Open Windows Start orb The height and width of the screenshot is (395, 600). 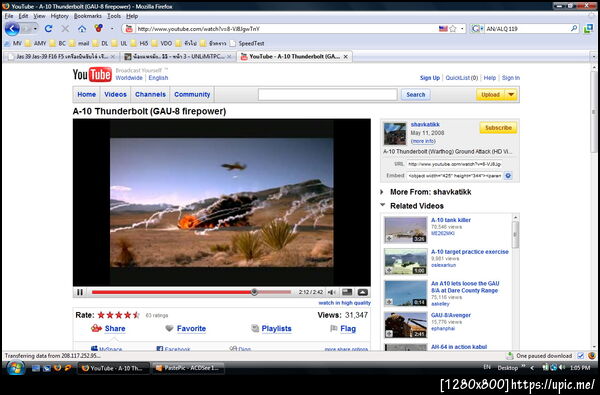click(16, 368)
